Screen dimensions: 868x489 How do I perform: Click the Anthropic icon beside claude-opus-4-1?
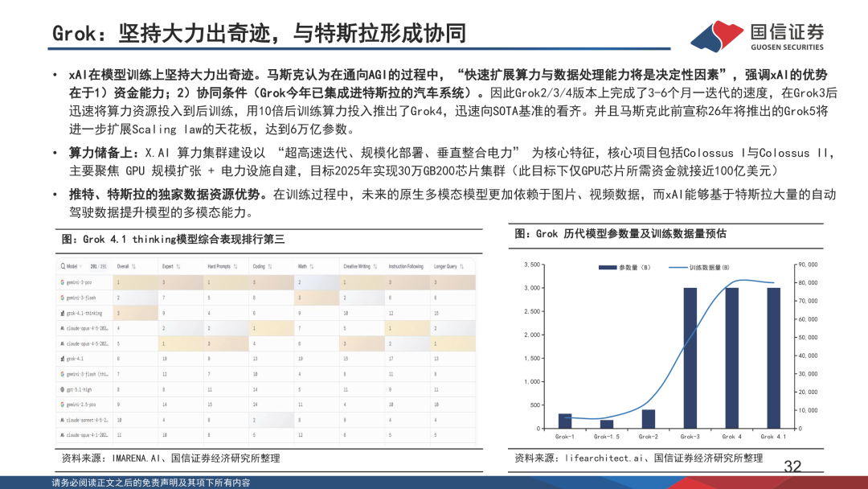pos(62,435)
